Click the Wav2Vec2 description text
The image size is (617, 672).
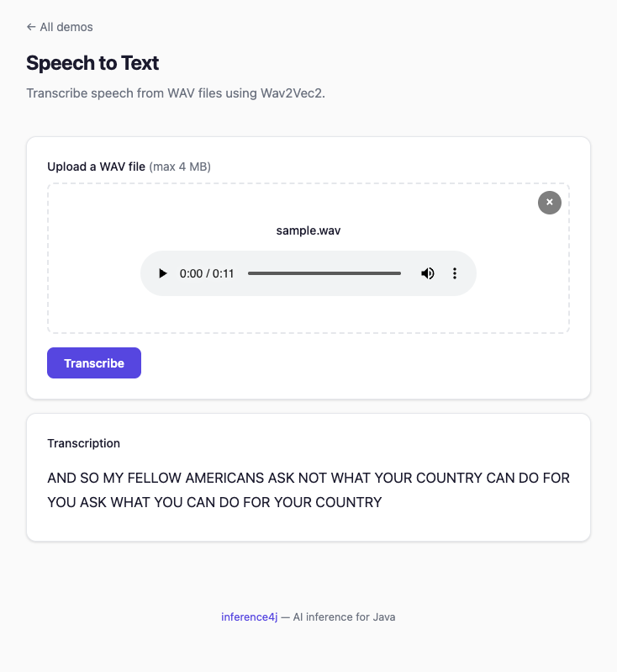pos(175,93)
